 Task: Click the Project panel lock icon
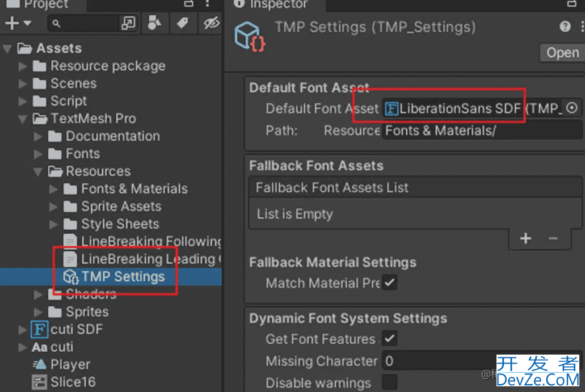(189, 4)
